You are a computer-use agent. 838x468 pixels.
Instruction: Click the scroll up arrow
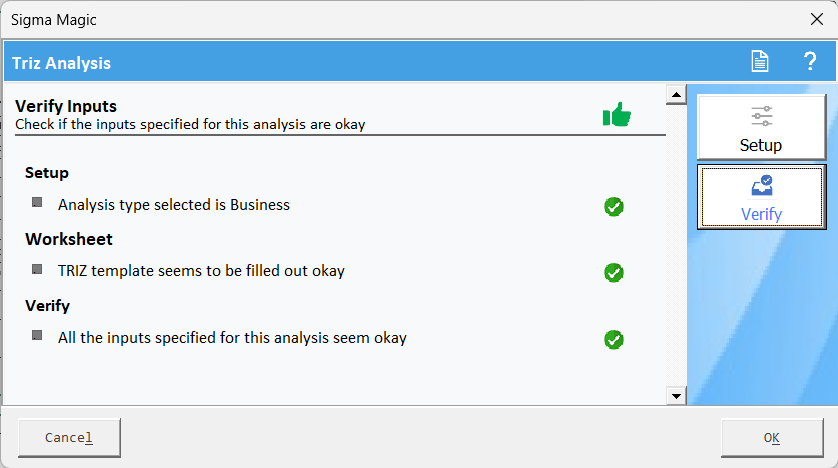coord(676,95)
